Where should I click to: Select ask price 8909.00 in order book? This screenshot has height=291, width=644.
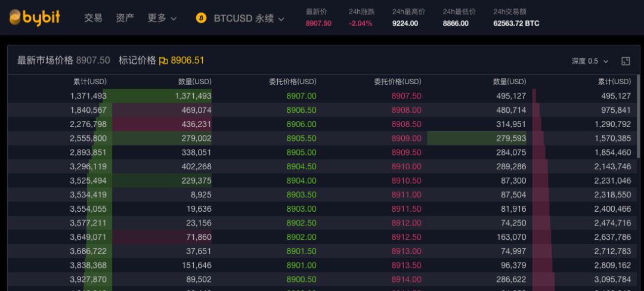(x=406, y=138)
